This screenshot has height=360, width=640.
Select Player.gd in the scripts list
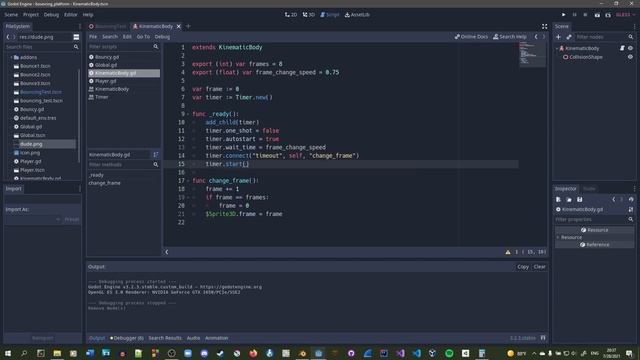(106, 81)
